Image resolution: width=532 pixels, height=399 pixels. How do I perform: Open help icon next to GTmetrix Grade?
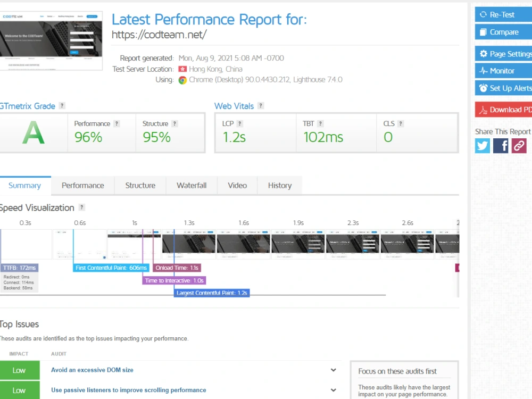point(62,105)
